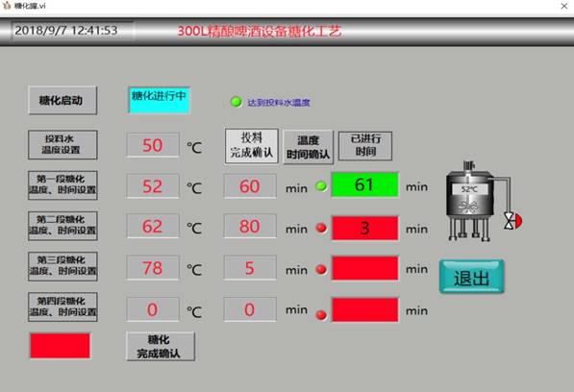Click the application icon in title bar
Image resolution: width=574 pixels, height=392 pixels.
click(x=6, y=6)
